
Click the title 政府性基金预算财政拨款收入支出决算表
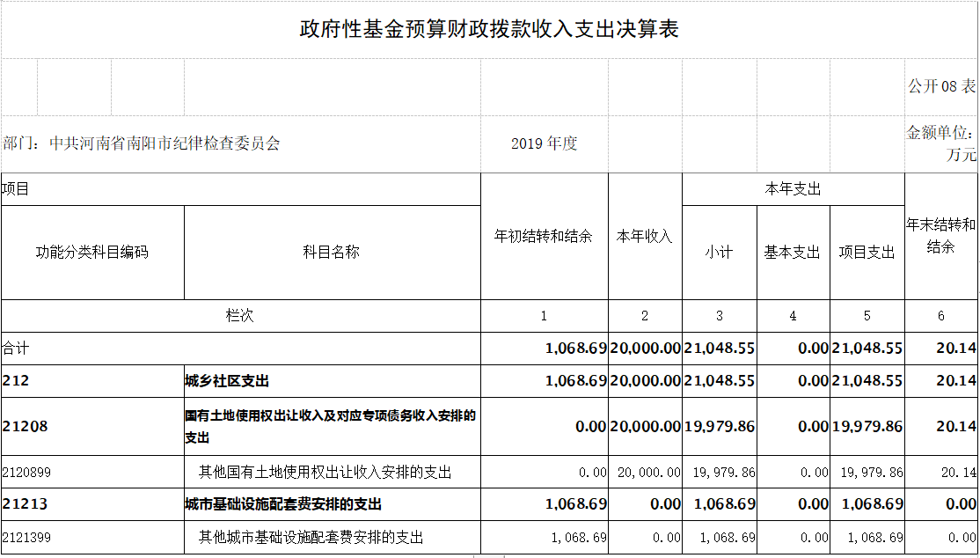(489, 29)
